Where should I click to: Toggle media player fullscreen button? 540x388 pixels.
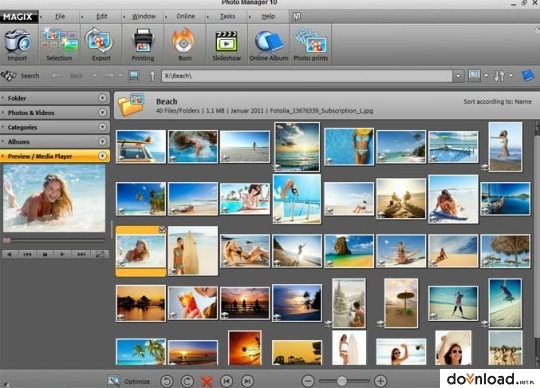[x=100, y=254]
